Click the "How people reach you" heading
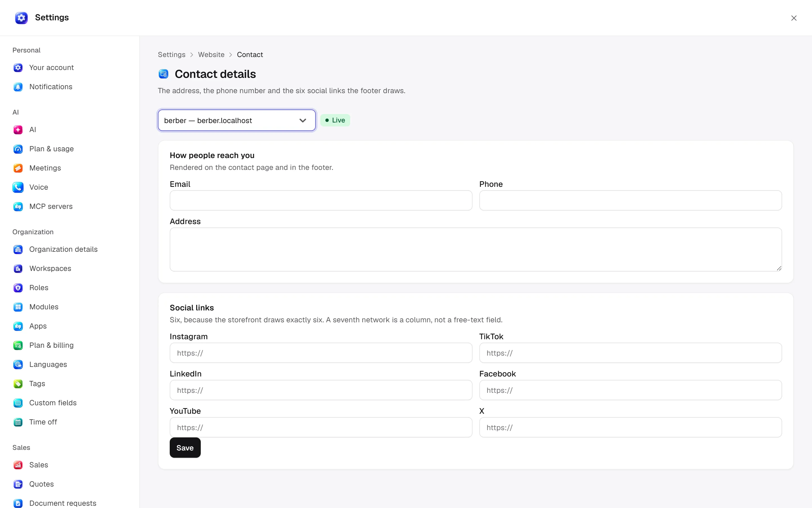Screen dimensions: 812x508 tap(212, 155)
